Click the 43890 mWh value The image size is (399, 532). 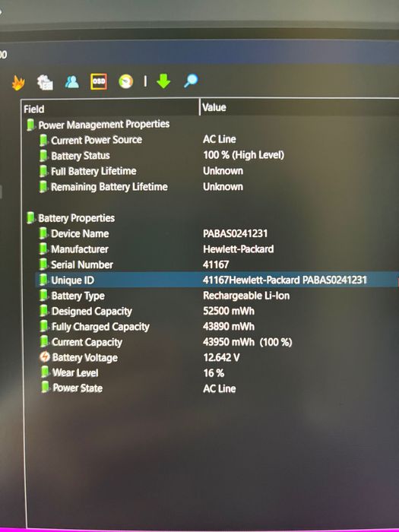[x=229, y=326]
